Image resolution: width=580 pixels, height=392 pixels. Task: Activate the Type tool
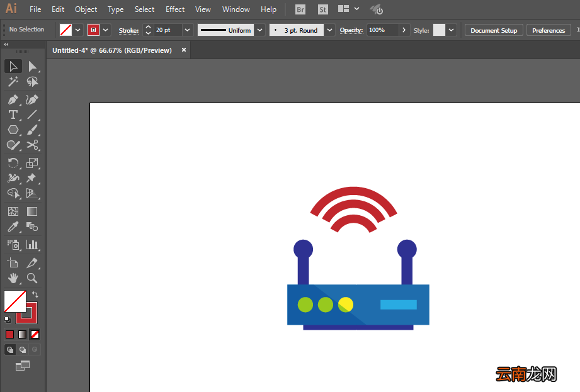[x=13, y=115]
